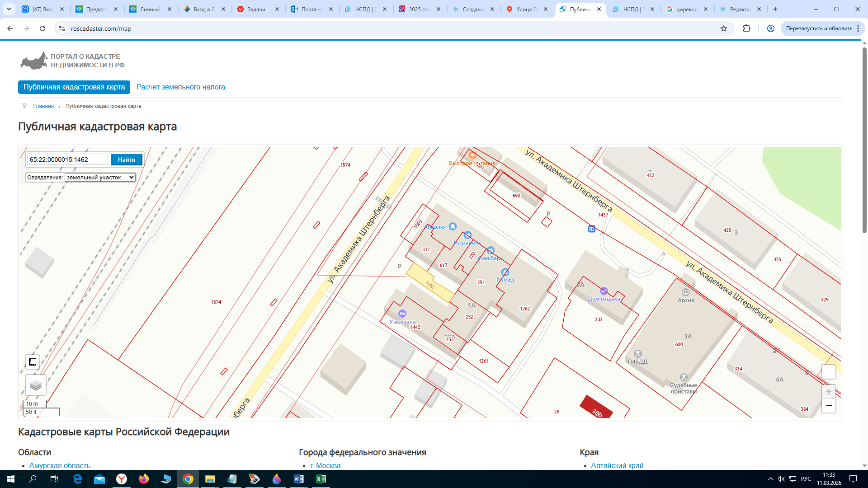Bookmark this page with the star icon
Screen dimensions: 868x488
(724, 28)
